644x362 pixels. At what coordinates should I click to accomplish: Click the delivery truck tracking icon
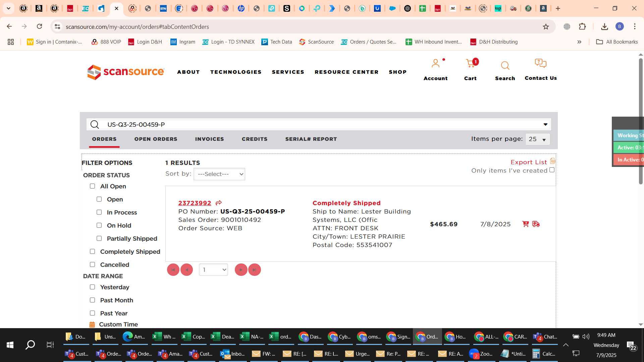536,224
